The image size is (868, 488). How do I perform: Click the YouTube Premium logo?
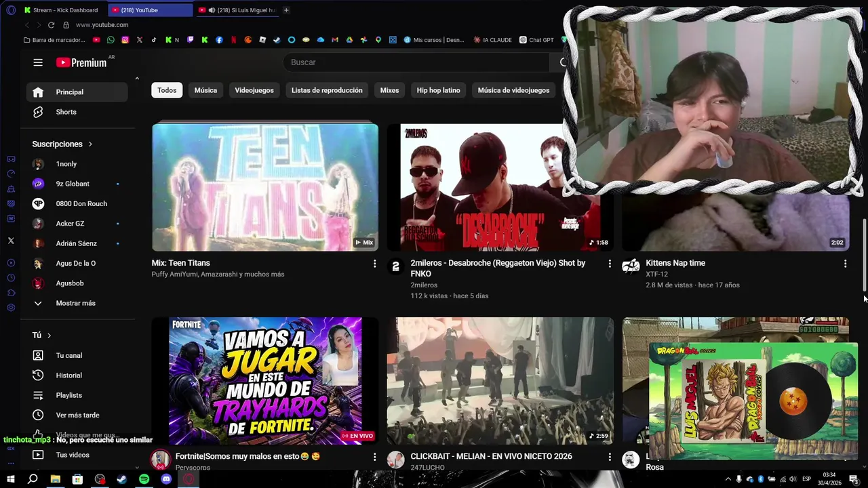[81, 62]
